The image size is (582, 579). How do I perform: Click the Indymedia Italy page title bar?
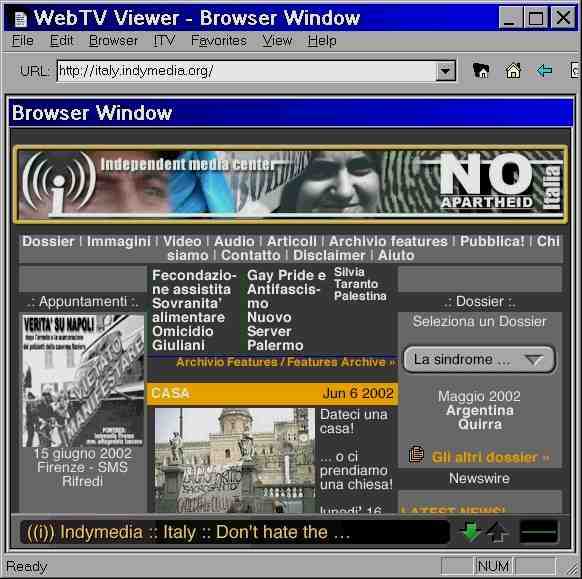tap(235, 532)
